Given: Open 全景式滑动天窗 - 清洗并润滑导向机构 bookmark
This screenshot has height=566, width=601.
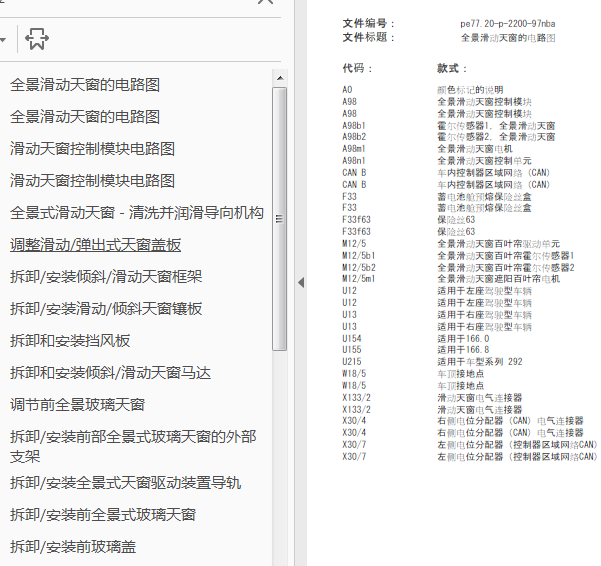Looking at the screenshot, I should [x=137, y=213].
